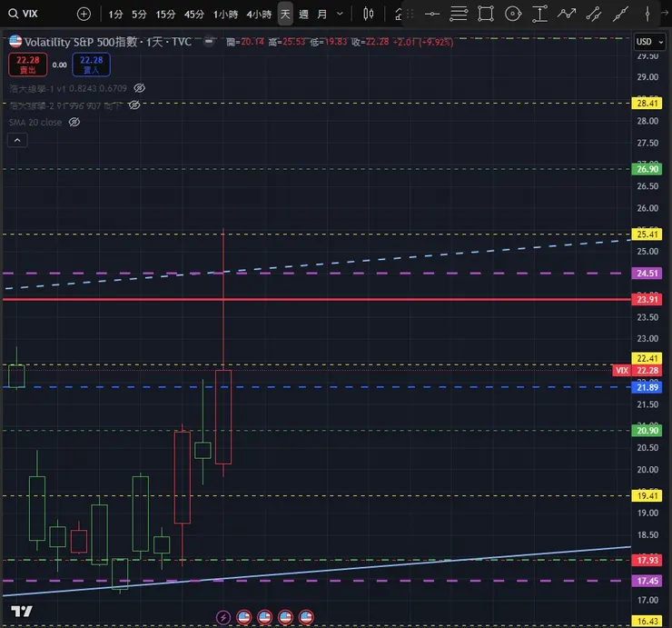Select the parallel horizontal lines tool
Screen dimensions: 672x628
click(x=459, y=14)
